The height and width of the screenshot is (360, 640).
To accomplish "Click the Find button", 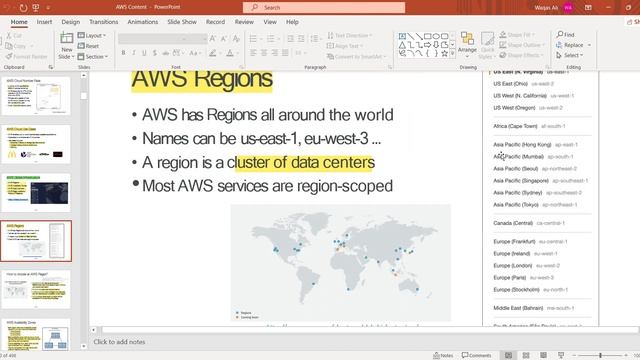I will [x=565, y=35].
